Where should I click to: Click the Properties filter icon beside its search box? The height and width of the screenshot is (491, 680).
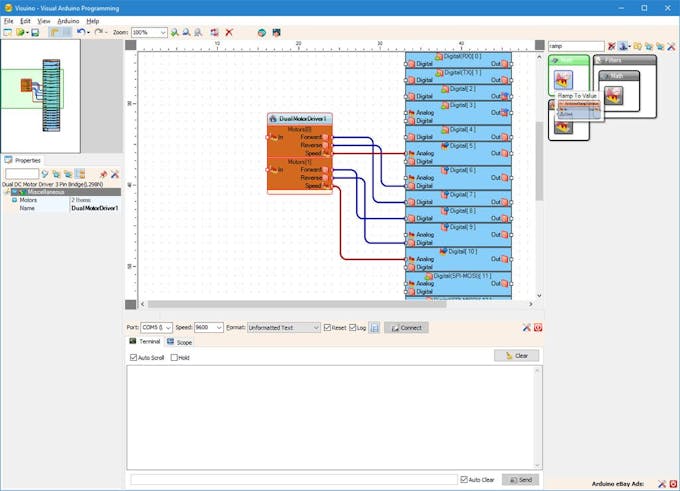[x=45, y=174]
